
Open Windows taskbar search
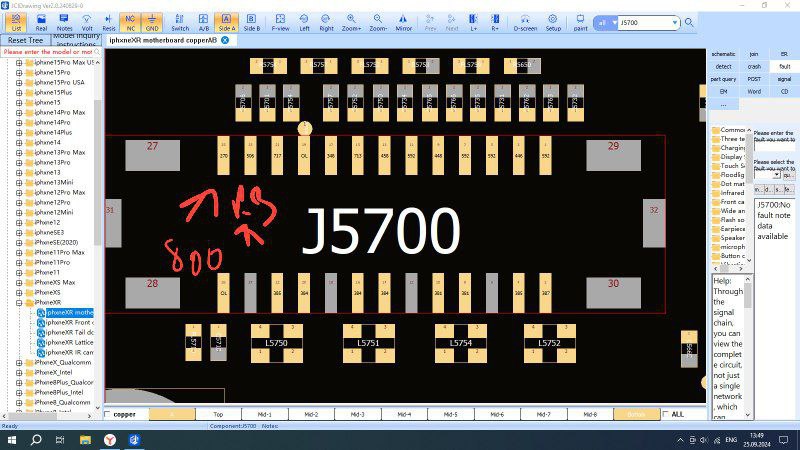[36, 440]
